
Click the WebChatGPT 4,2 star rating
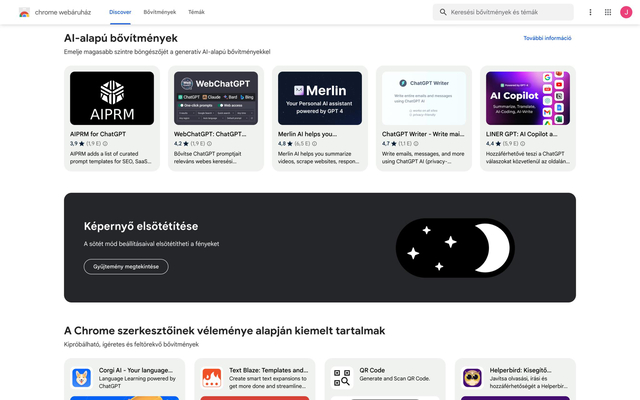[181, 144]
